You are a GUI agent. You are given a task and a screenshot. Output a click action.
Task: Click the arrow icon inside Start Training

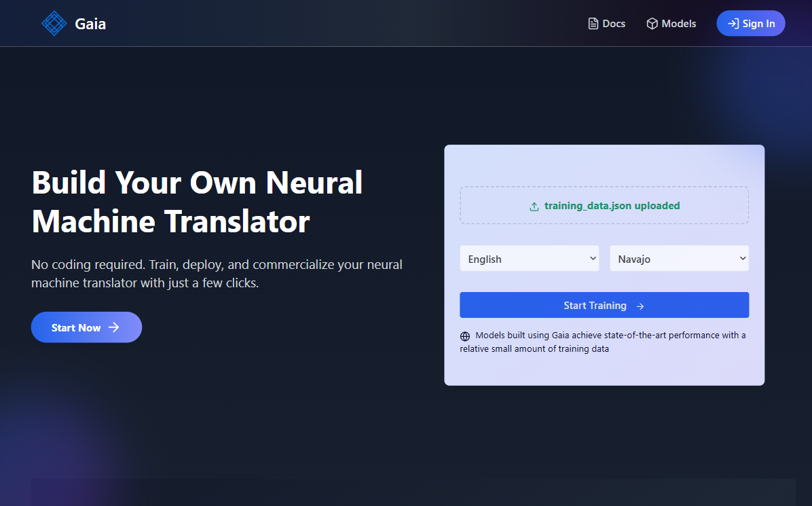(640, 306)
